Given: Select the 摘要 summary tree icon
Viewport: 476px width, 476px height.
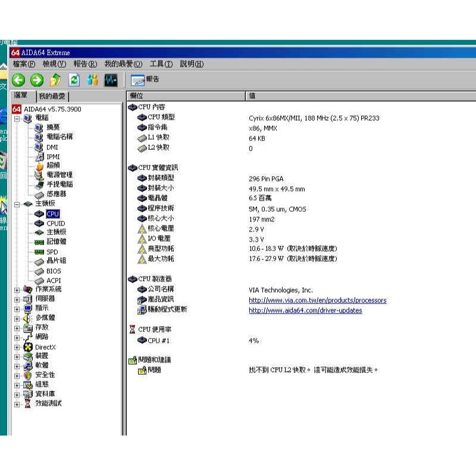Looking at the screenshot, I should 39,128.
